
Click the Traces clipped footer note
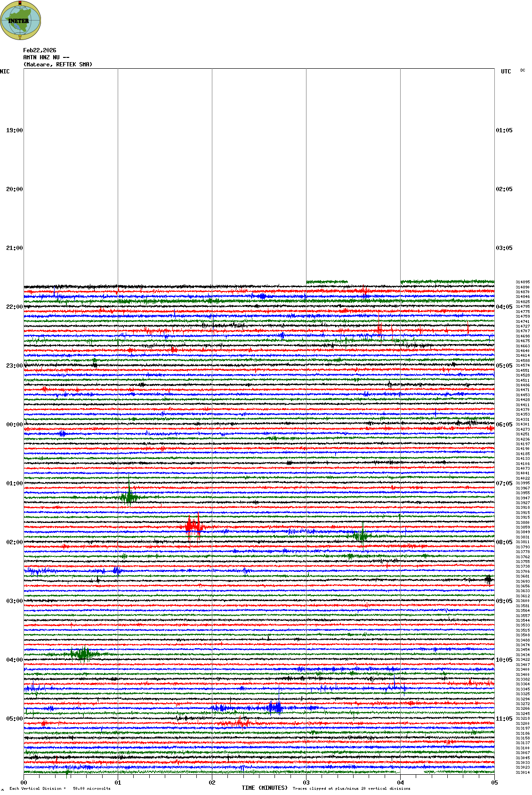click(x=351, y=788)
